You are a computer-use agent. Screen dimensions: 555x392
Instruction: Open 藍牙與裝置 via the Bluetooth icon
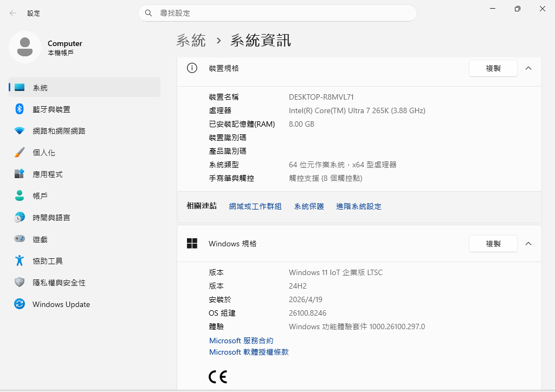coord(20,109)
